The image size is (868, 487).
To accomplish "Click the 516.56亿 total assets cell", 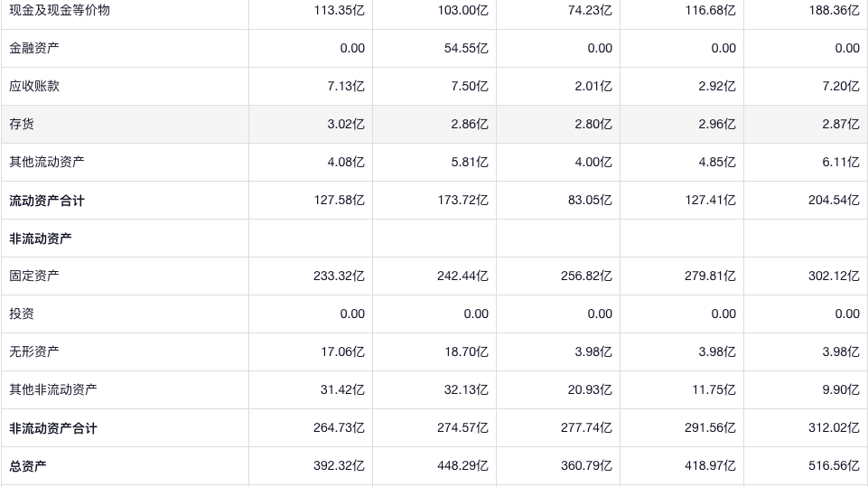I will tap(834, 466).
